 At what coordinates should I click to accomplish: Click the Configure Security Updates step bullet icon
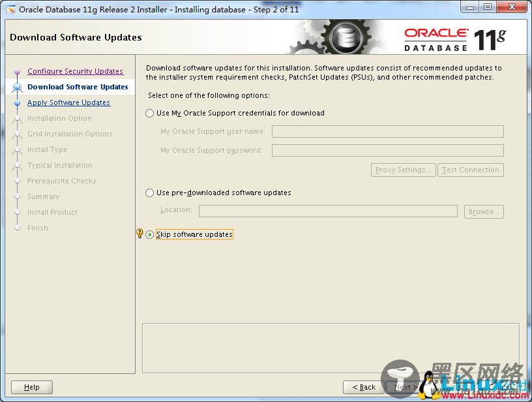pyautogui.click(x=18, y=71)
